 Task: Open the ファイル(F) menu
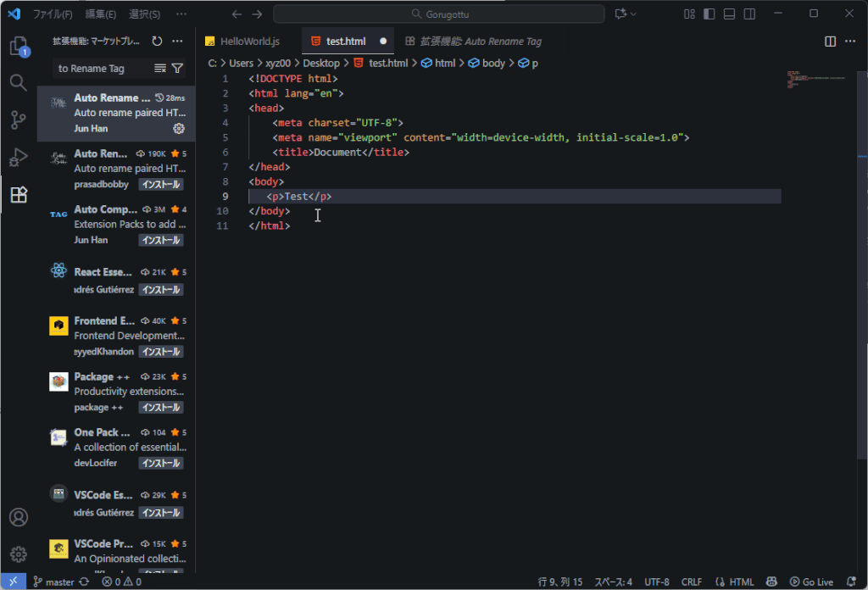click(x=53, y=14)
